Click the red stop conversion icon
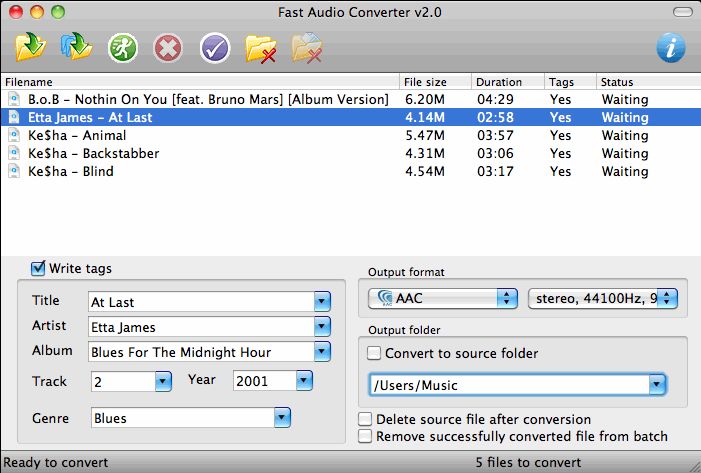Viewport: 701px width, 473px height. (168, 48)
